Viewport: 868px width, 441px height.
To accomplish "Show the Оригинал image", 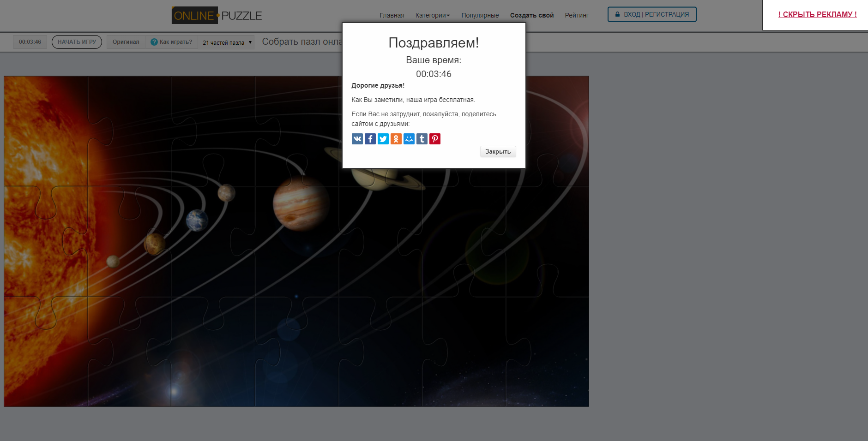I will (x=126, y=42).
